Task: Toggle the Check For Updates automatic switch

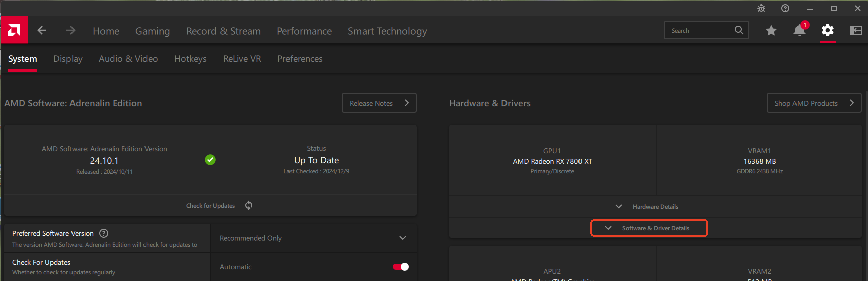Action: [401, 267]
